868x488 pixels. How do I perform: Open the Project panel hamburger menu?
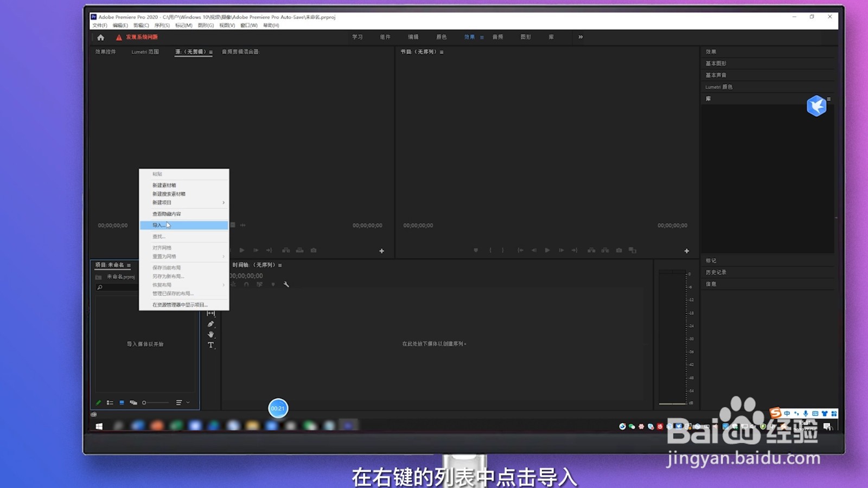(x=129, y=266)
